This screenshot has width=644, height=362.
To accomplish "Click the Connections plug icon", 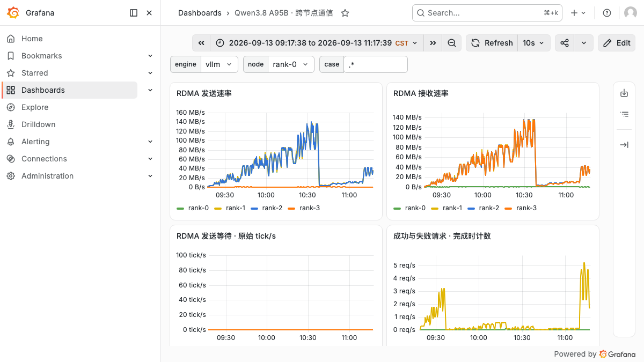I will coord(11,159).
